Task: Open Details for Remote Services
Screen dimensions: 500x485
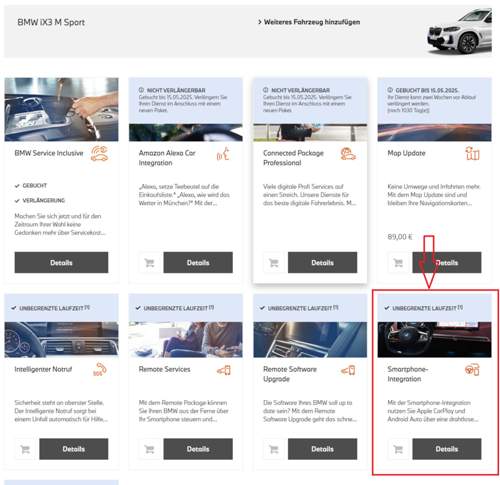Action: pos(198,449)
